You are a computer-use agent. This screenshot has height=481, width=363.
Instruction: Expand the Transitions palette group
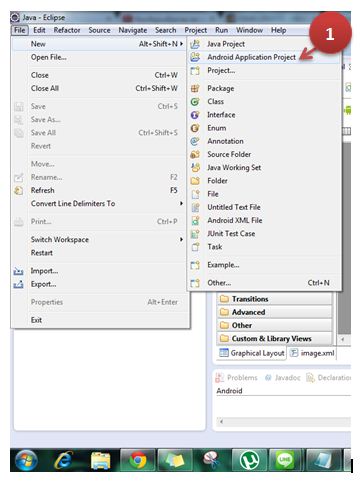pos(275,299)
